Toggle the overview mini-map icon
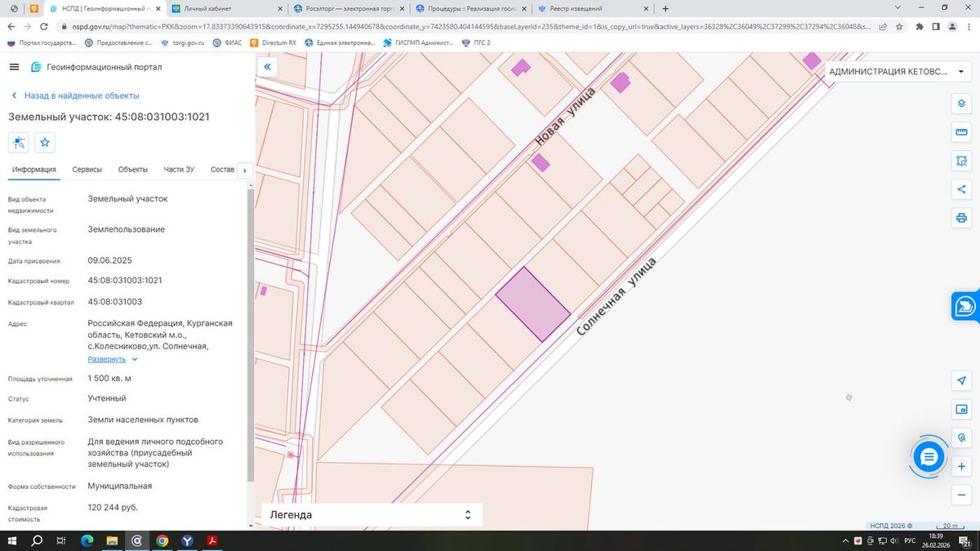 (961, 410)
